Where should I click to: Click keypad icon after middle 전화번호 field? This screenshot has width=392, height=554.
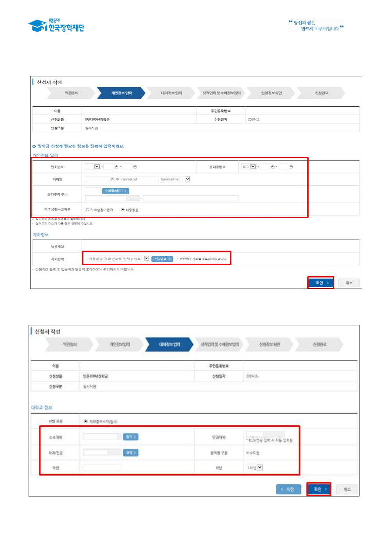click(x=116, y=166)
